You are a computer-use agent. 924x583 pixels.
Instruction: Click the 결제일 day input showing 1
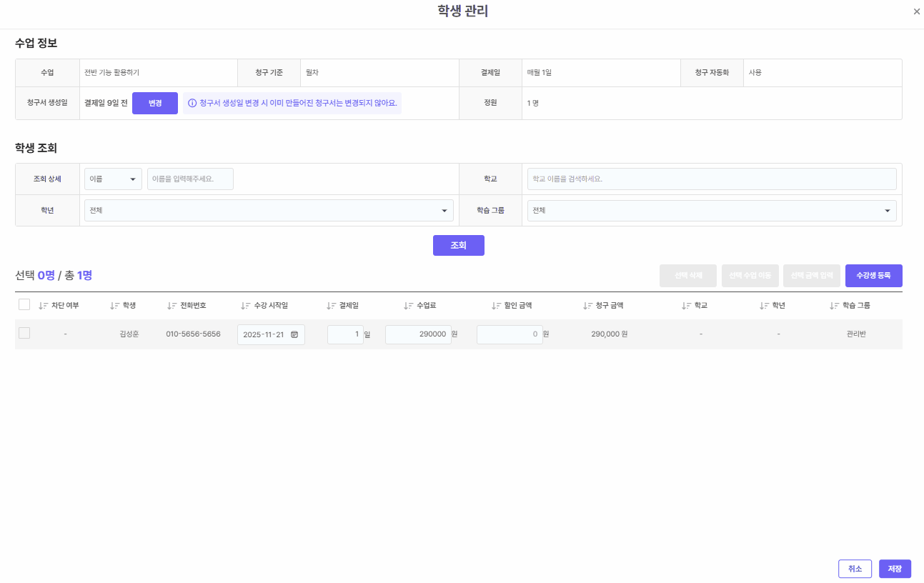click(x=345, y=334)
